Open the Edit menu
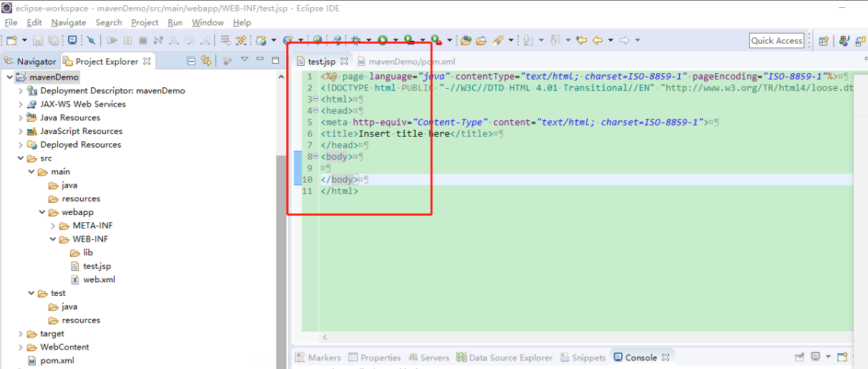This screenshot has width=868, height=369. tap(34, 22)
